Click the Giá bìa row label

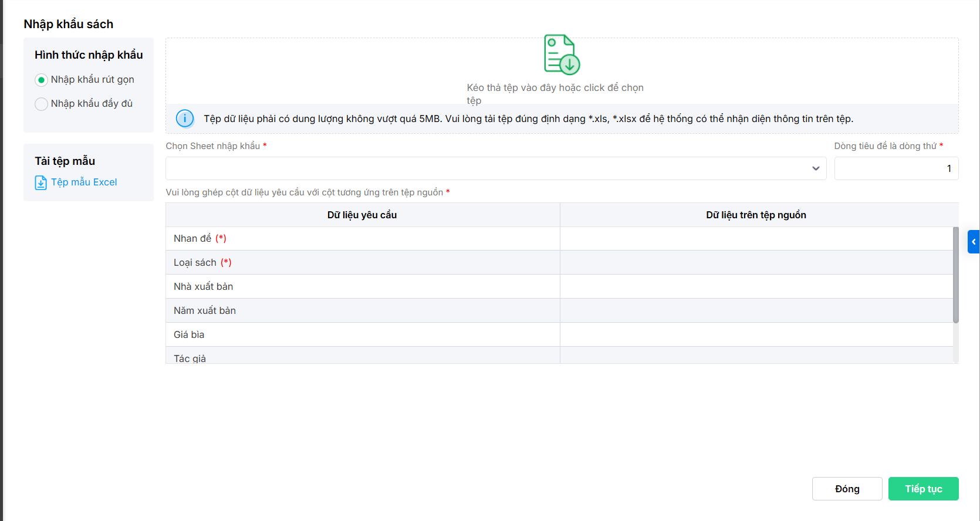point(189,335)
